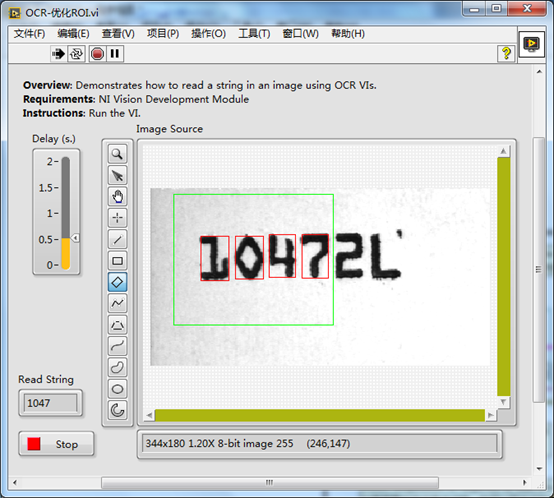Open the 工具(T) menu

pos(254,34)
